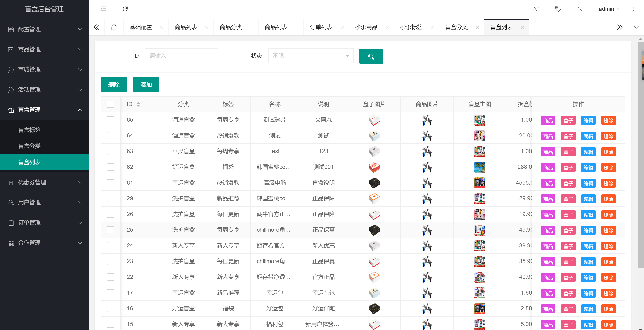
Task: Refresh the page with the reload icon
Action: (x=125, y=9)
